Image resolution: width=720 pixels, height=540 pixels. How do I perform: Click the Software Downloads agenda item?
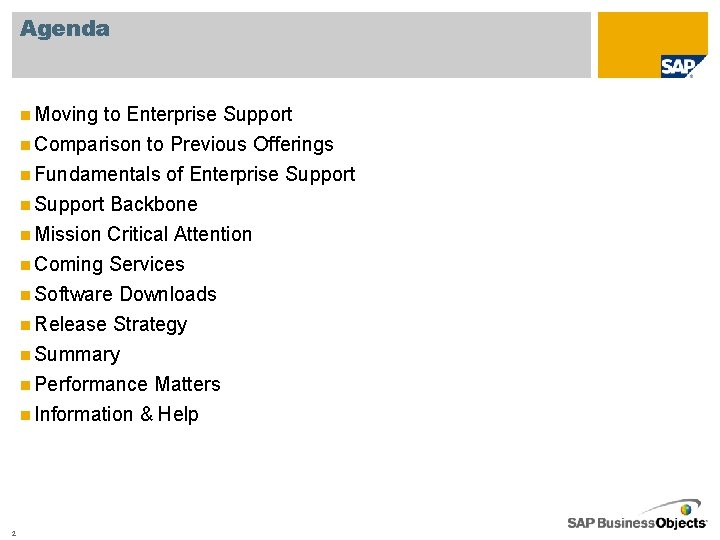pyautogui.click(x=125, y=294)
